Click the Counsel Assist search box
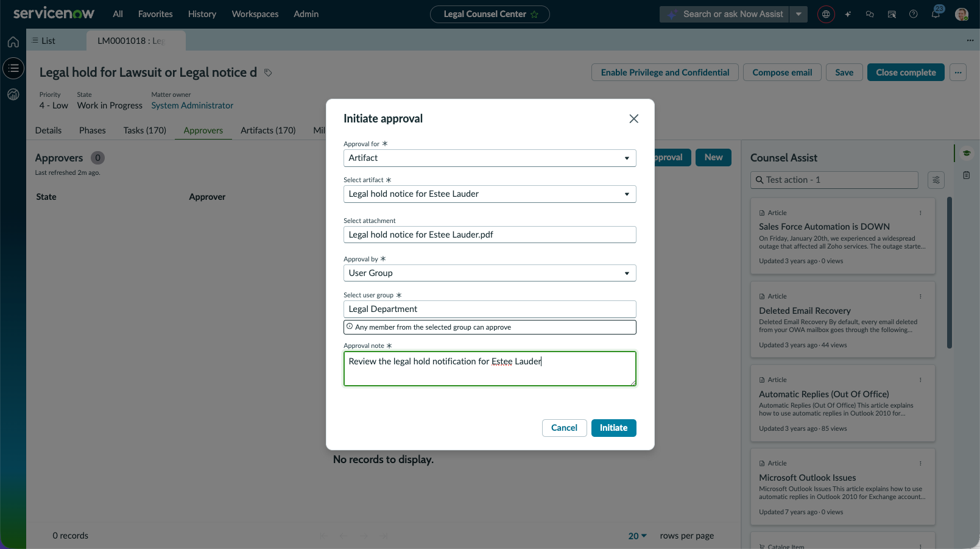This screenshot has height=549, width=980. point(834,180)
